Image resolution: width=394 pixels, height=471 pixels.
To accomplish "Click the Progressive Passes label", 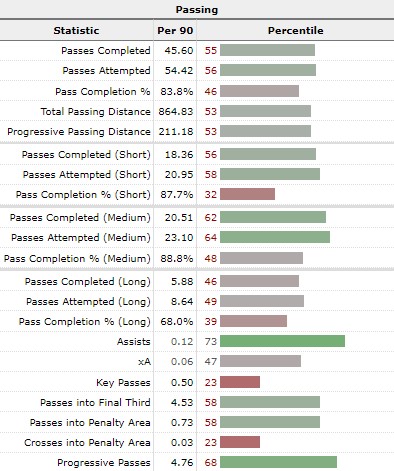I will pos(104,463).
